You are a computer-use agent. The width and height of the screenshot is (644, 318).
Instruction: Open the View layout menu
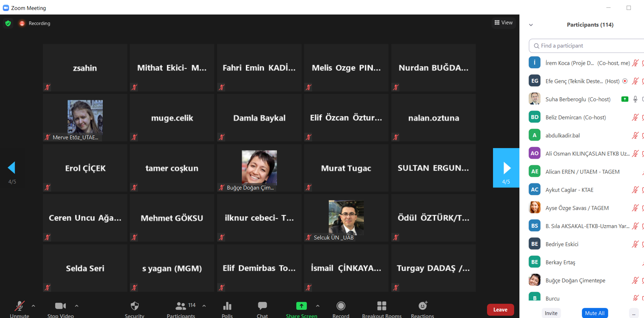tap(503, 23)
